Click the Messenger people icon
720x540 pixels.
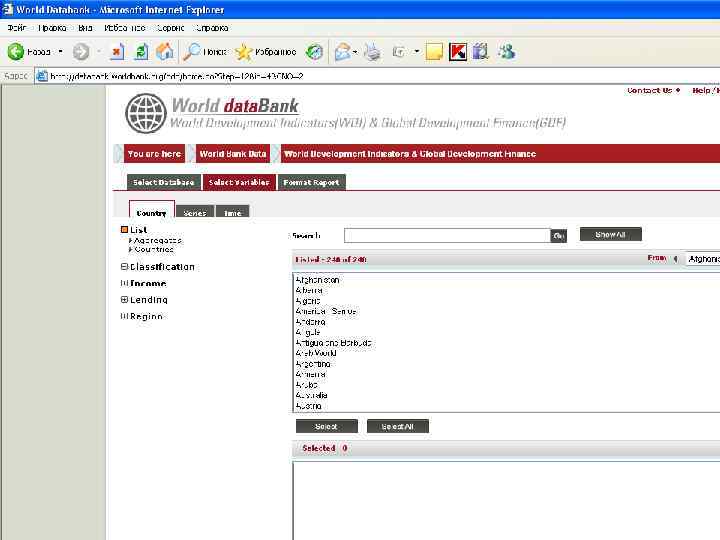pyautogui.click(x=506, y=52)
